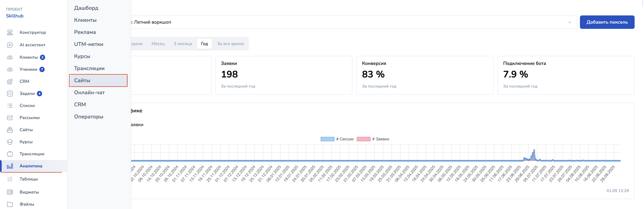
Task: Select the 3 месяца period tab
Action: (x=183, y=44)
